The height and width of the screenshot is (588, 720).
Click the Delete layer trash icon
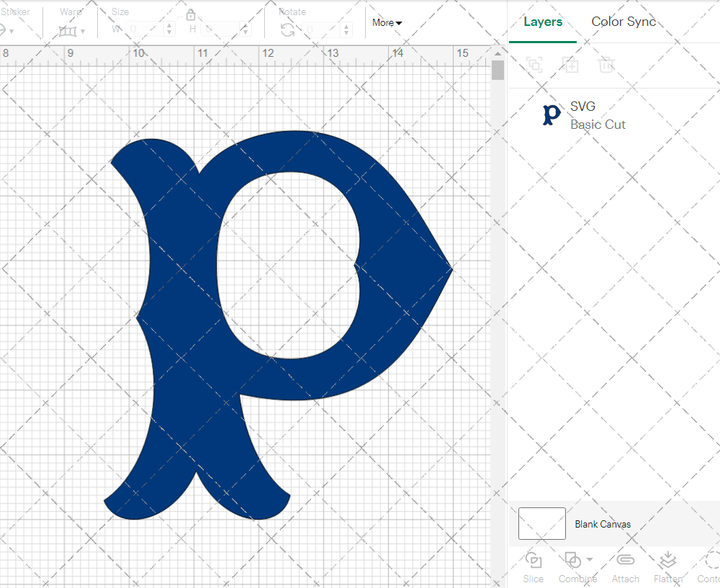[606, 65]
